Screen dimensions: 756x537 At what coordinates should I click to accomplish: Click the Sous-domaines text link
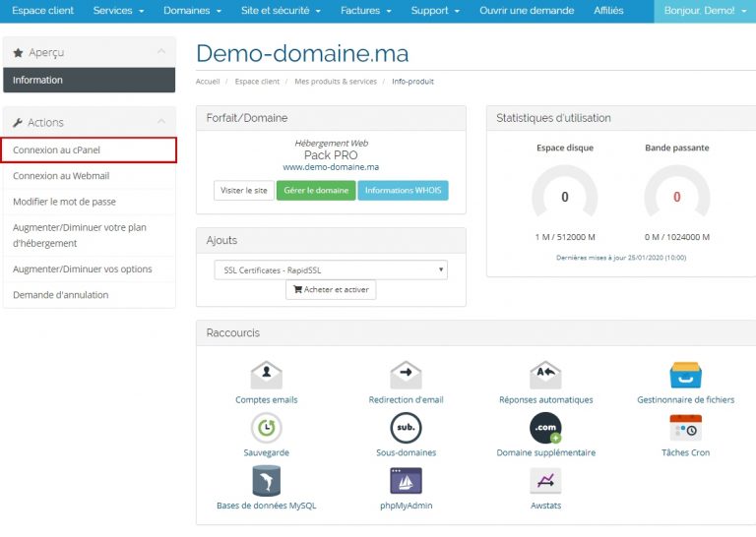pos(406,452)
